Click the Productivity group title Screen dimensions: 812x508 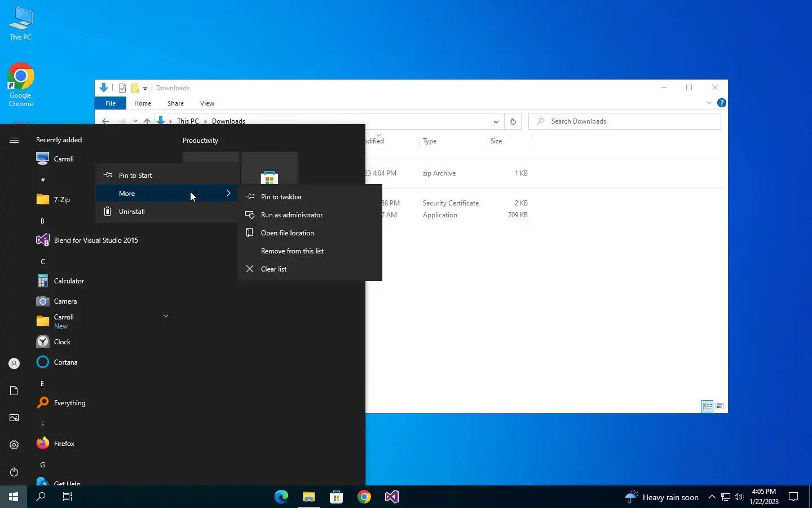[x=200, y=140]
